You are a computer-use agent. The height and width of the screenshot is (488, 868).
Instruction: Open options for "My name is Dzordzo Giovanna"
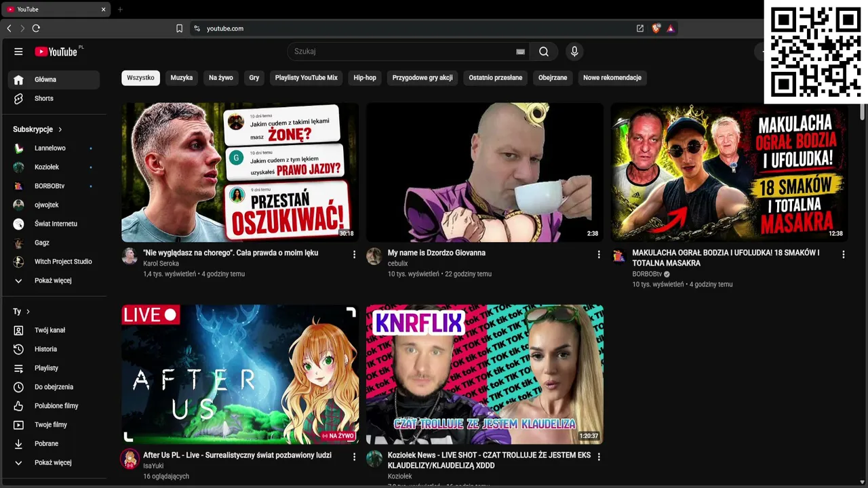pyautogui.click(x=598, y=254)
